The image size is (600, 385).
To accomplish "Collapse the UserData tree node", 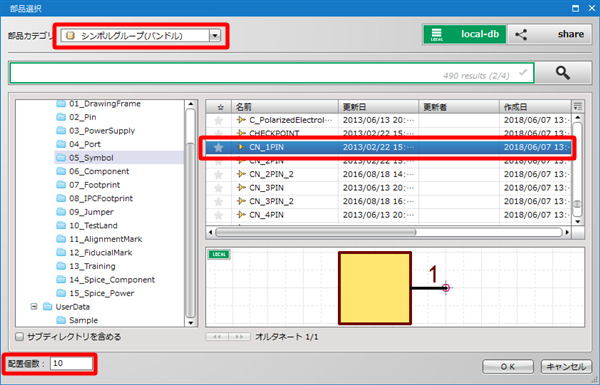I will pos(34,307).
